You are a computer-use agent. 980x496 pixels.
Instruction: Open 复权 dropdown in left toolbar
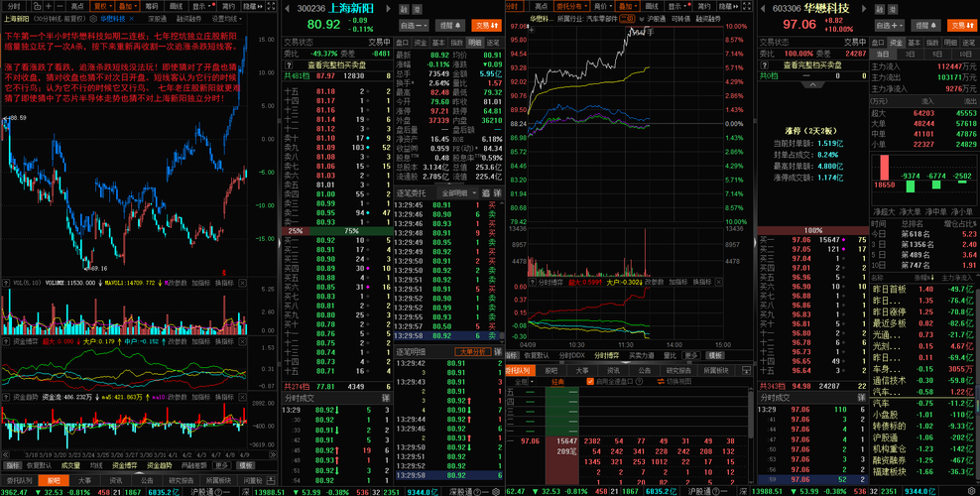pos(101,6)
